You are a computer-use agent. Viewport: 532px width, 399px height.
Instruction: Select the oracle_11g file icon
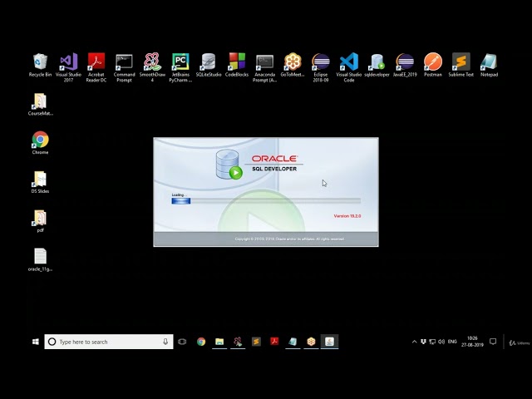(x=41, y=260)
